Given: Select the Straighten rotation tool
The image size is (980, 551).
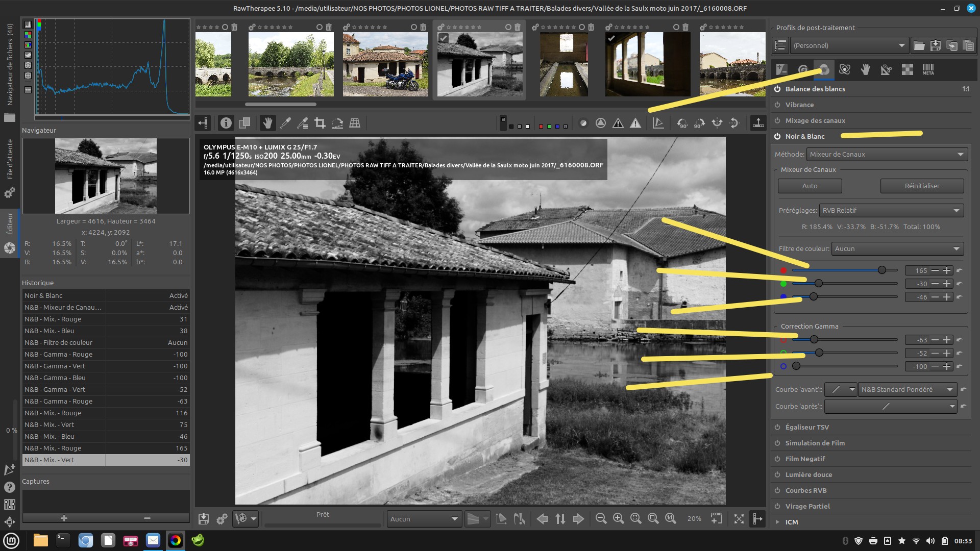Looking at the screenshot, I should coord(337,123).
